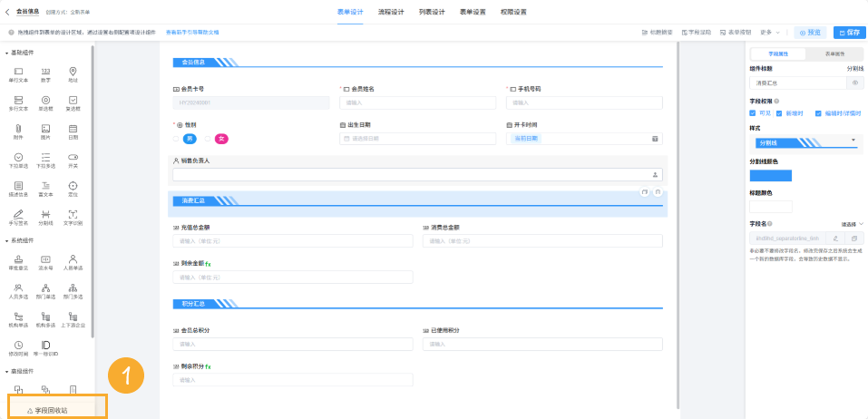Switch to the 字段属性 panel tab
The height and width of the screenshot is (419, 868).
tap(778, 54)
